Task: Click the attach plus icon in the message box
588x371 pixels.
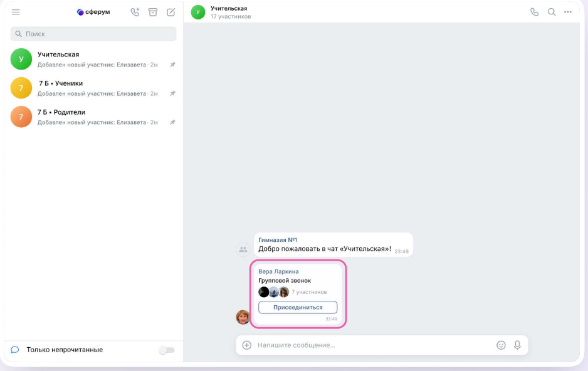Action: [x=247, y=345]
